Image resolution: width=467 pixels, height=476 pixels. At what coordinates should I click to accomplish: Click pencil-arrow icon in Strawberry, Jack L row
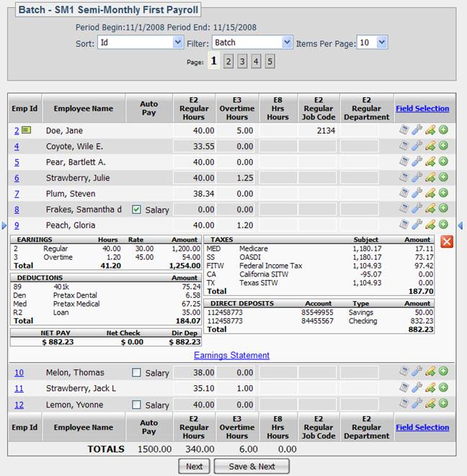pyautogui.click(x=430, y=388)
